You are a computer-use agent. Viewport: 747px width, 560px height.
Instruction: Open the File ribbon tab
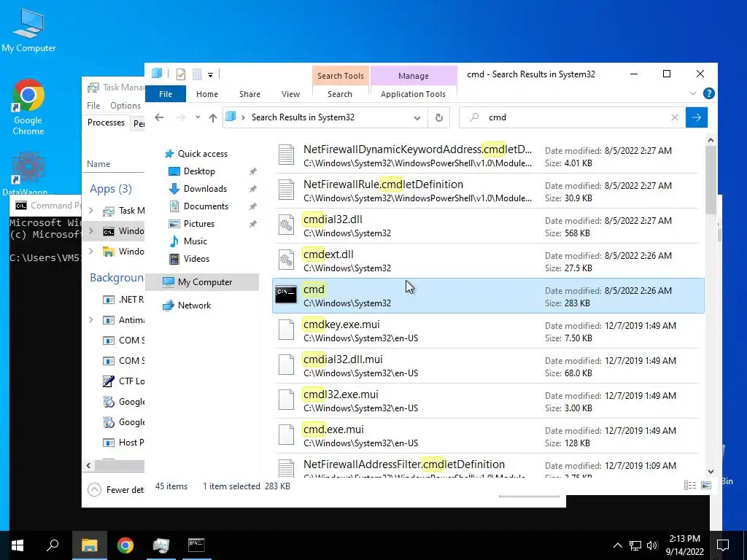click(166, 94)
